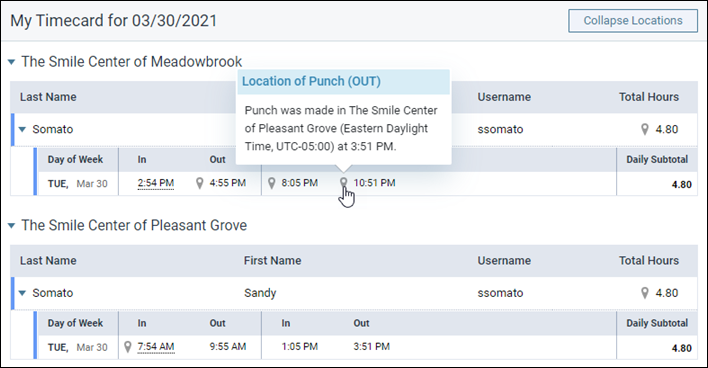
Task: Collapse Somato row under Meadowbrook
Action: (22, 130)
